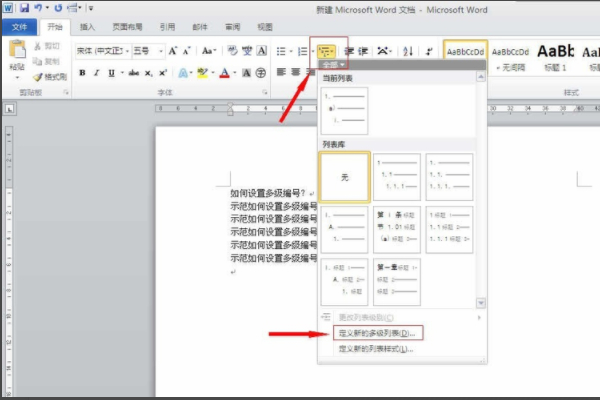
Task: Click the Sort icon in paragraph group
Action: [407, 50]
